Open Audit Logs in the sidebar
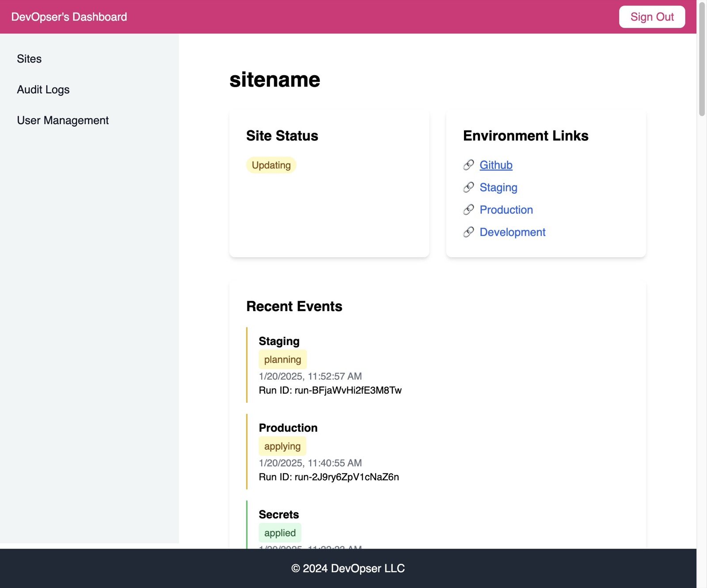The width and height of the screenshot is (707, 588). point(43,90)
